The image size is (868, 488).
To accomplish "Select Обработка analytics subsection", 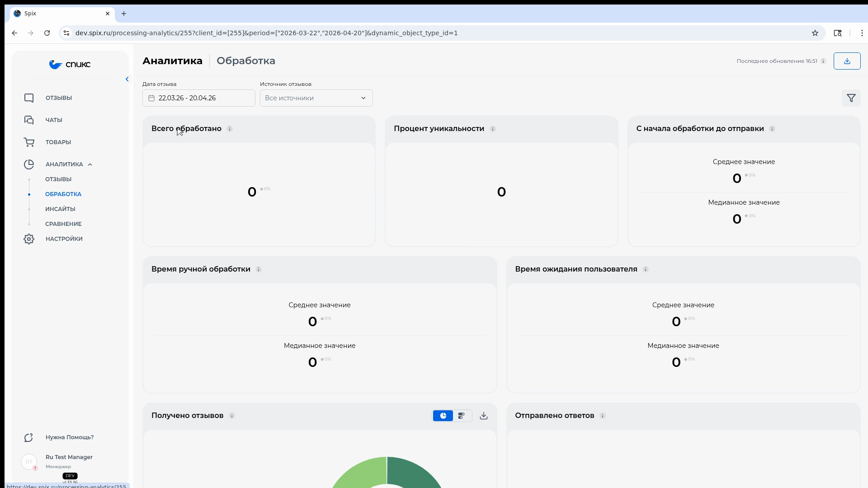I will point(63,194).
